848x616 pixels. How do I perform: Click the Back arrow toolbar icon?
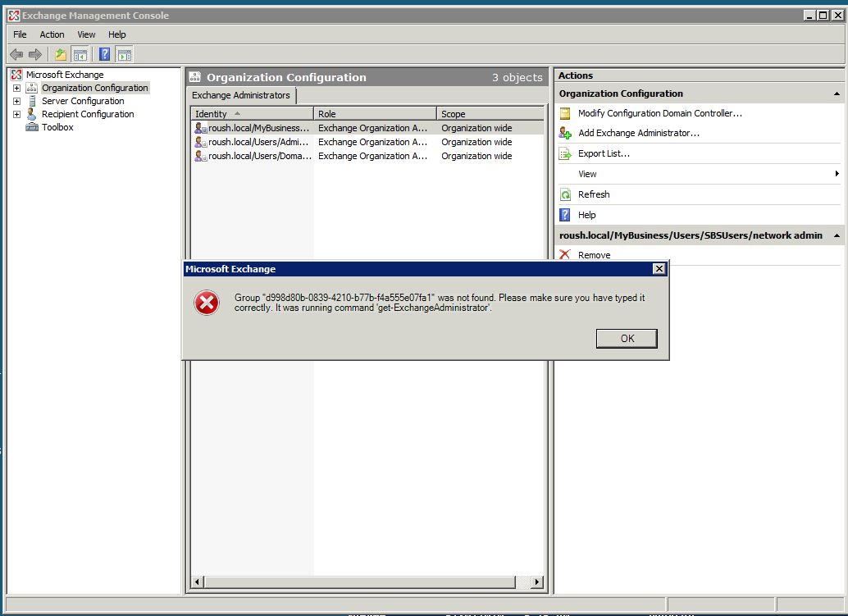pos(16,55)
